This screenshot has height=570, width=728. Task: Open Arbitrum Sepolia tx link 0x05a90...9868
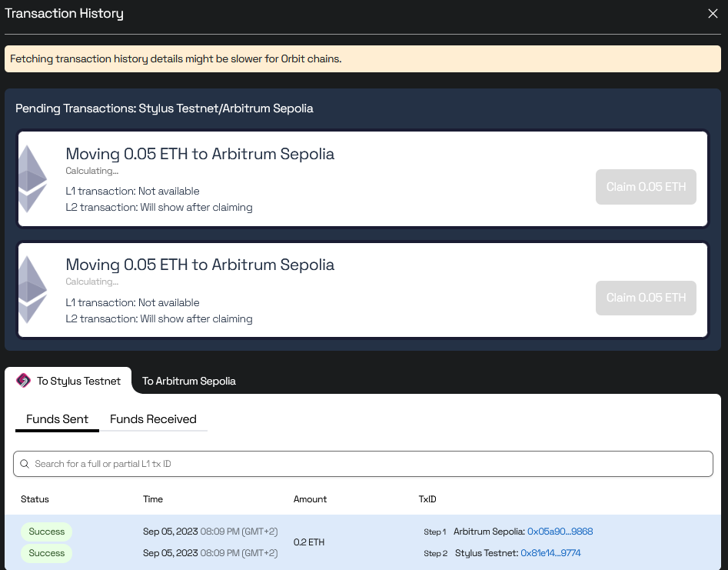pyautogui.click(x=560, y=532)
